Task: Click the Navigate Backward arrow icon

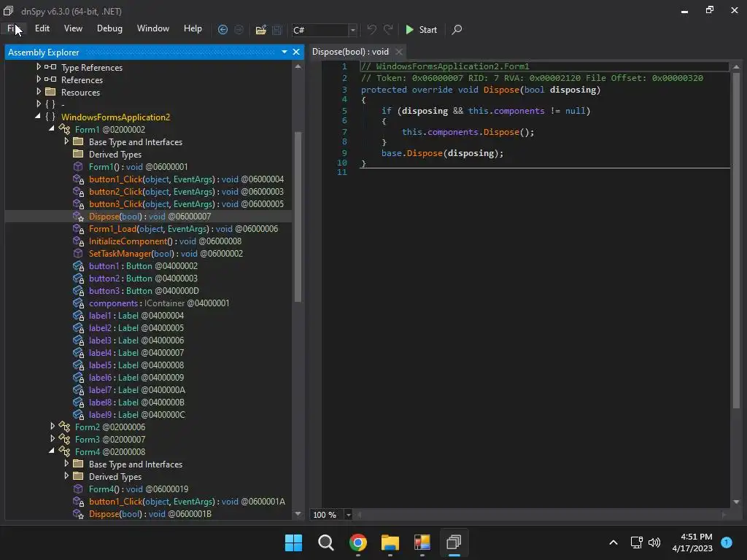Action: [222, 29]
